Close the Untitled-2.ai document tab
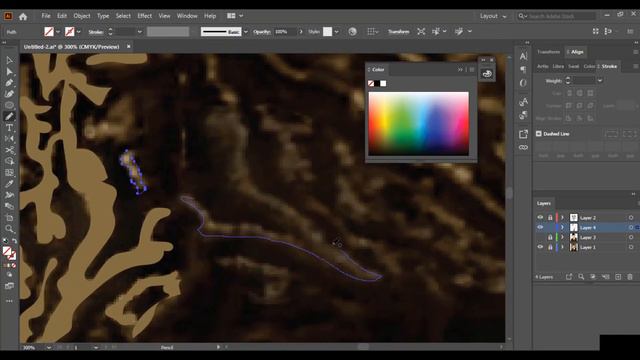Viewport: 640px width, 360px height. click(x=129, y=47)
